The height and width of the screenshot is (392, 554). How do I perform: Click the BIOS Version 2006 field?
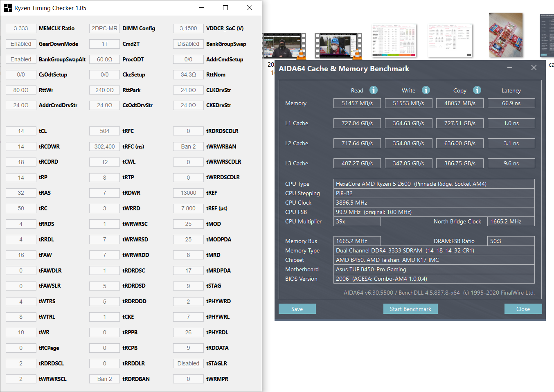coord(434,279)
